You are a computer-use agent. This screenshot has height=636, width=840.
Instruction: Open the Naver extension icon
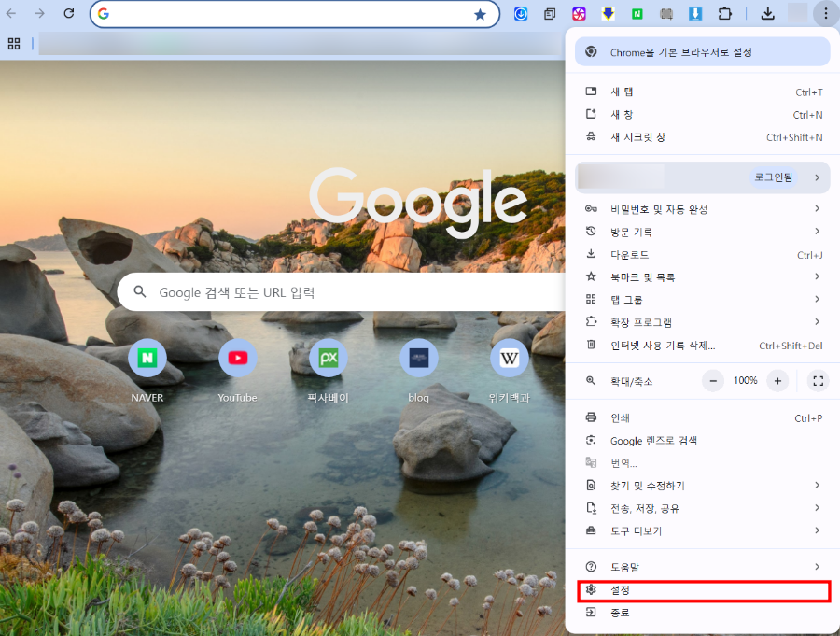pos(639,13)
